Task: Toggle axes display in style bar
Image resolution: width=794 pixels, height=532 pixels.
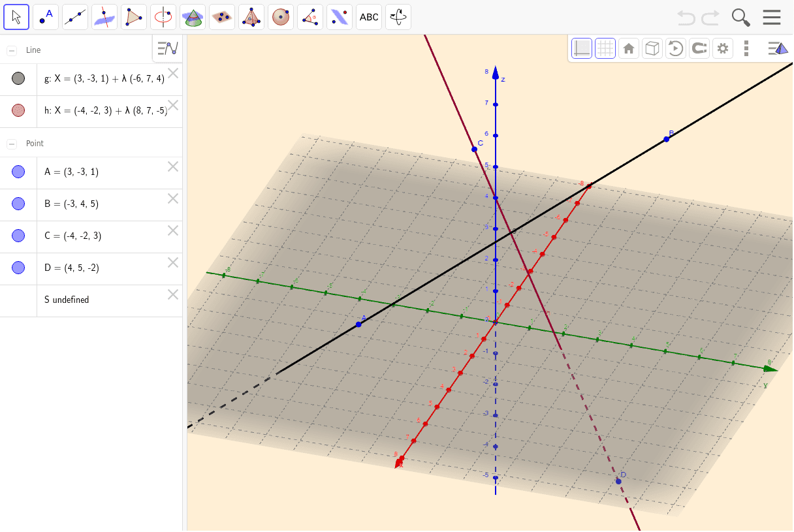Action: [x=582, y=48]
